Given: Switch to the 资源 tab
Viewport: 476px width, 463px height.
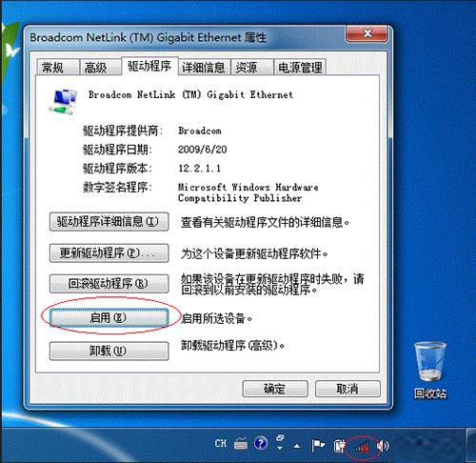Looking at the screenshot, I should [252, 67].
